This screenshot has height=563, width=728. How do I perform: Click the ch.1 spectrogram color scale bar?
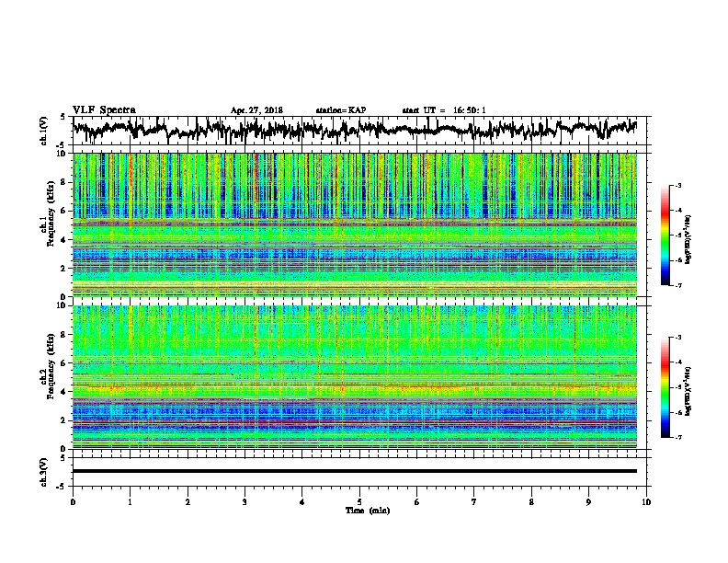(x=665, y=236)
